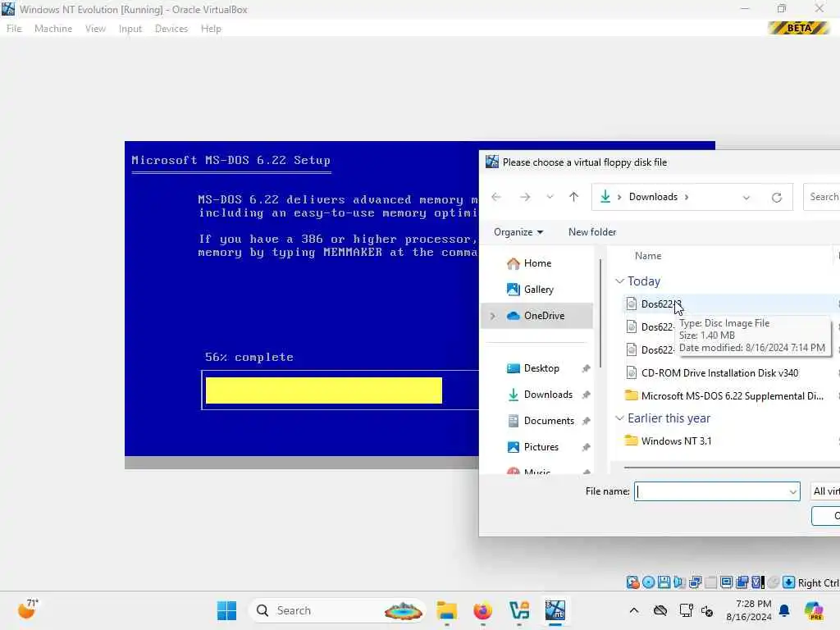Open recent locations dropdown arrow

[550, 197]
